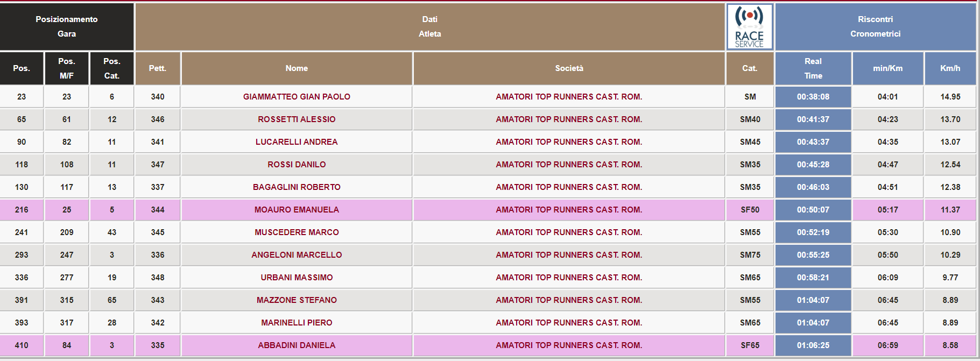Click the Race Service logo icon

tap(750, 27)
